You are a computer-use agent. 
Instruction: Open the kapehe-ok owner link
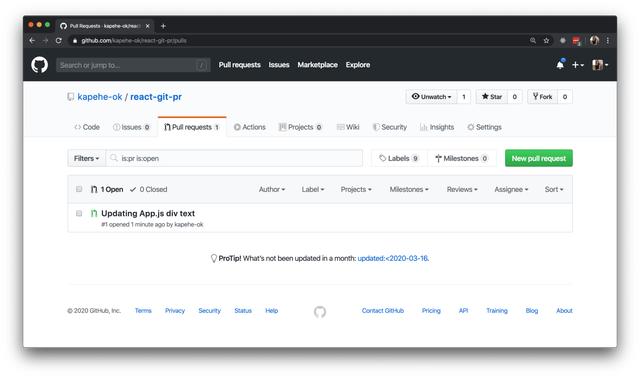[100, 97]
